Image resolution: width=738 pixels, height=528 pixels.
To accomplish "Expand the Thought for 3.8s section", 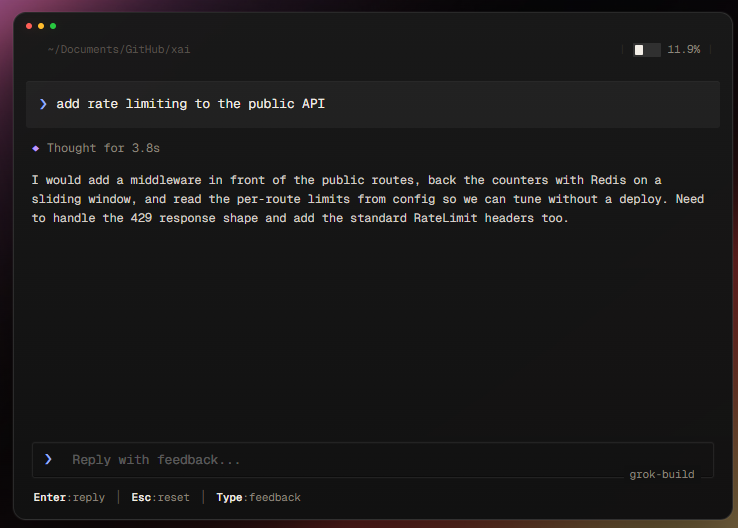I will coord(103,148).
